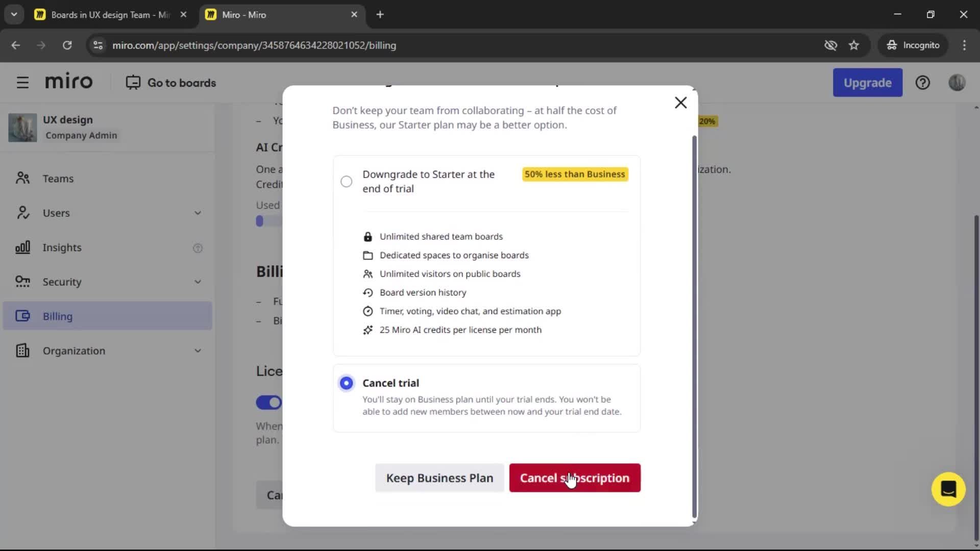Open a new browser tab

pos(380,15)
